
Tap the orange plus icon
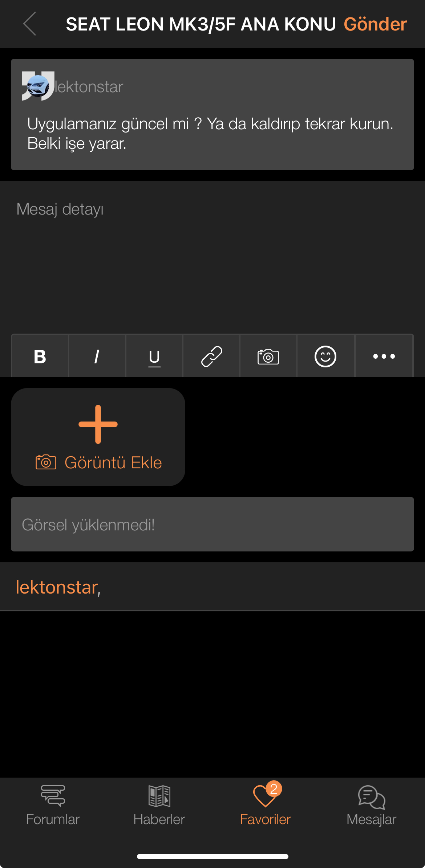pos(98,424)
